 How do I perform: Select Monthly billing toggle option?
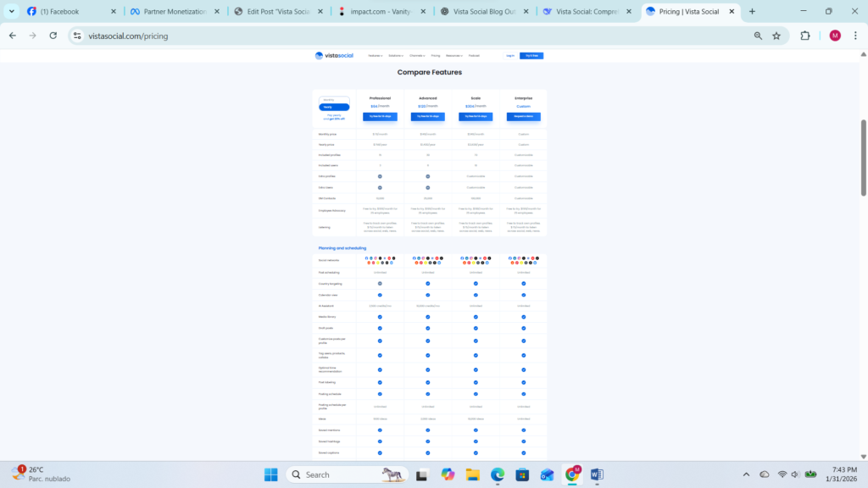(334, 100)
